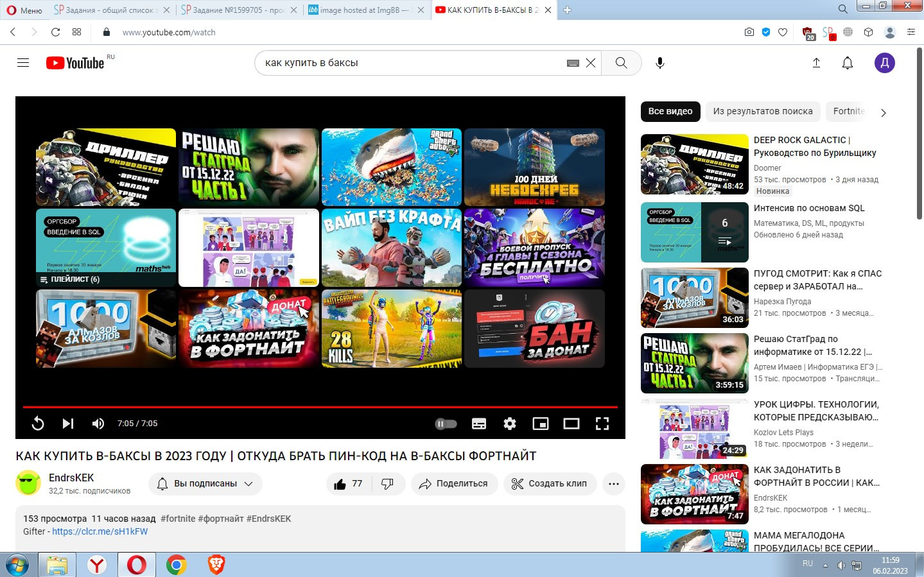Skip to the next video

[68, 424]
